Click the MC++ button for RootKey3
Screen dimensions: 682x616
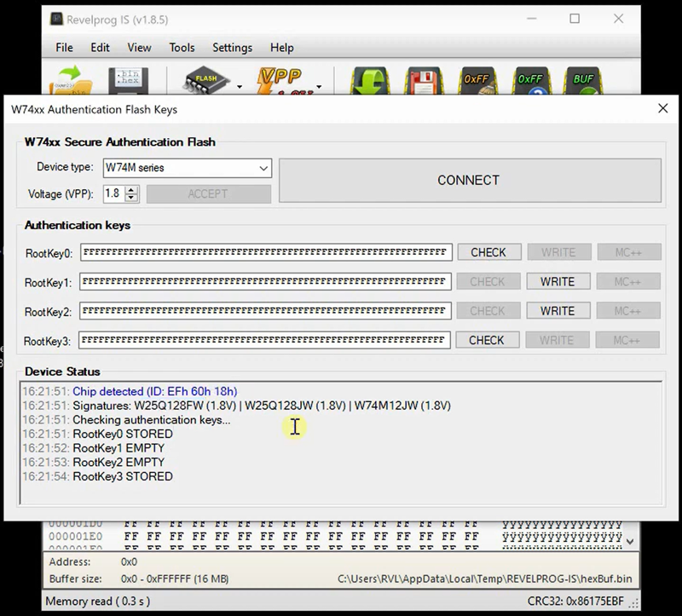click(627, 340)
